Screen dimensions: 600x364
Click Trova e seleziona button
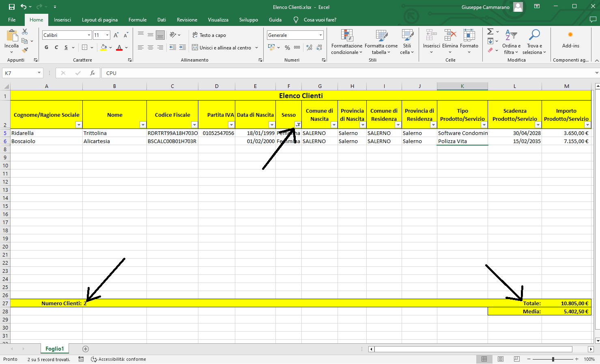[x=534, y=42]
